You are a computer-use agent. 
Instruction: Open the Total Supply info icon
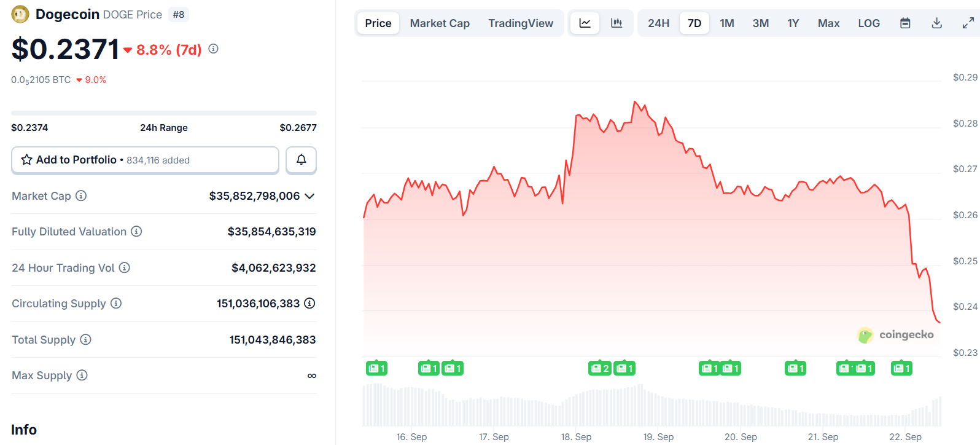point(86,339)
